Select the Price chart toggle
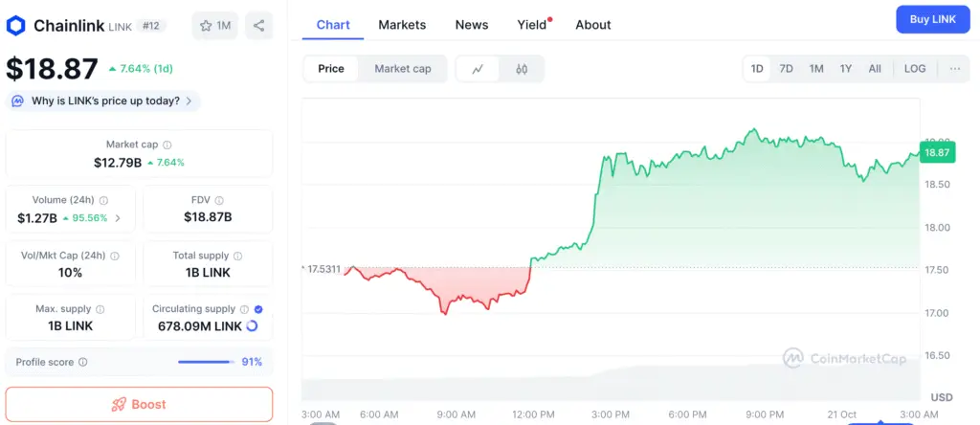980x425 pixels. point(331,69)
